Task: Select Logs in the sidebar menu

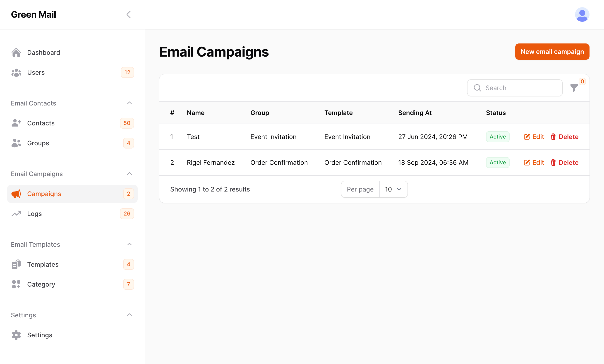Action: 34,213
